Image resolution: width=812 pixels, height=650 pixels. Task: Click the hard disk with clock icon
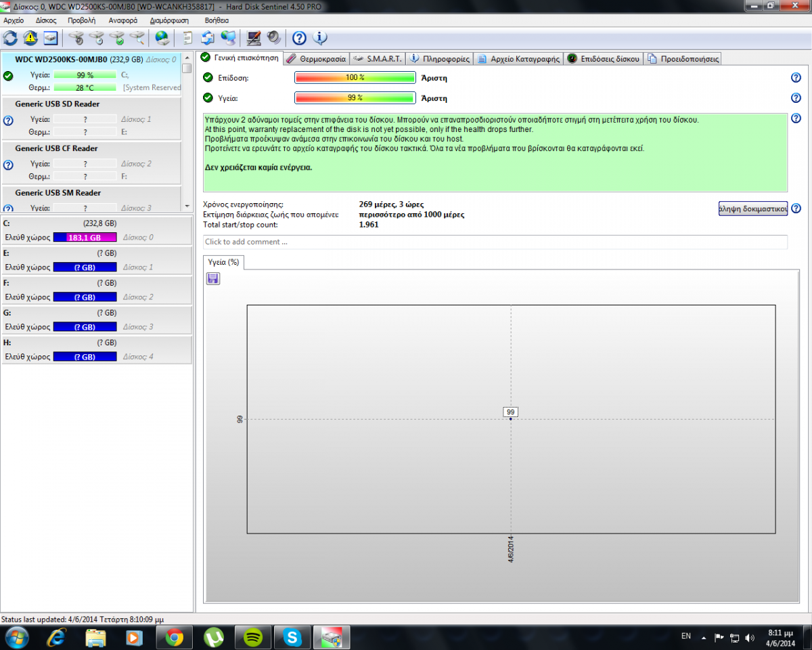pos(97,37)
